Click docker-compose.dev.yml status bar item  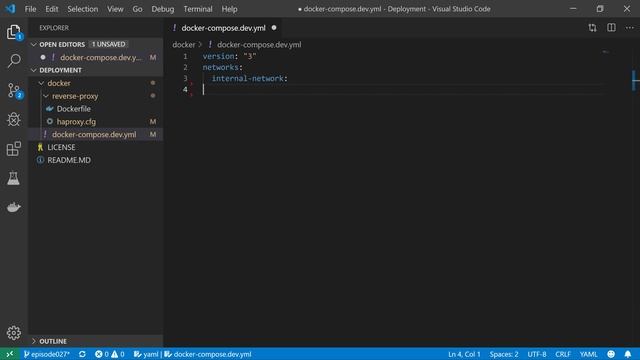[208, 354]
